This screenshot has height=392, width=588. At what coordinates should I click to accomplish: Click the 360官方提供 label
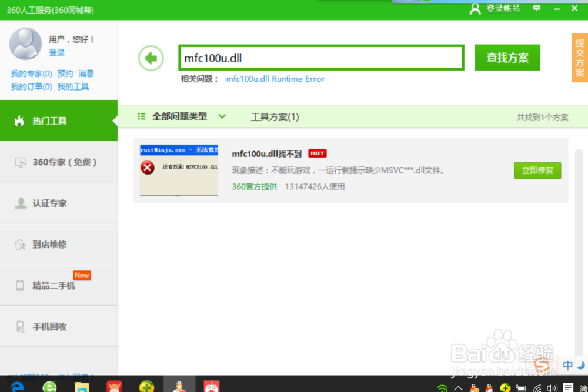254,187
